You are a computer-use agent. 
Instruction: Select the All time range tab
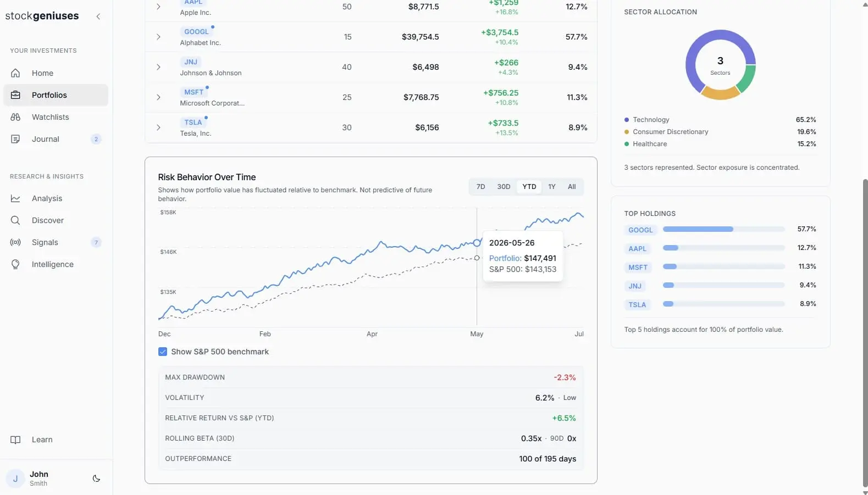click(572, 187)
